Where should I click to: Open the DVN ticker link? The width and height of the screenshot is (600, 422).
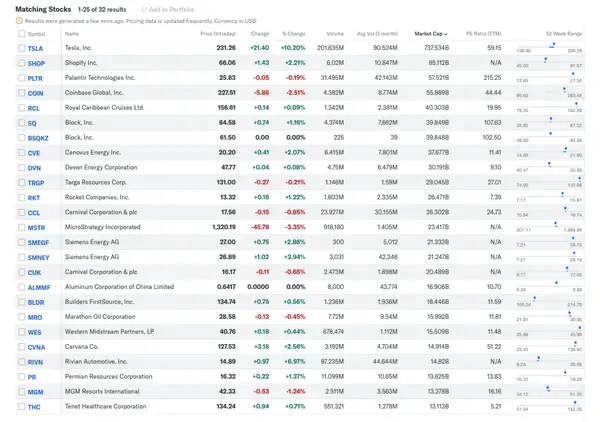(x=34, y=168)
